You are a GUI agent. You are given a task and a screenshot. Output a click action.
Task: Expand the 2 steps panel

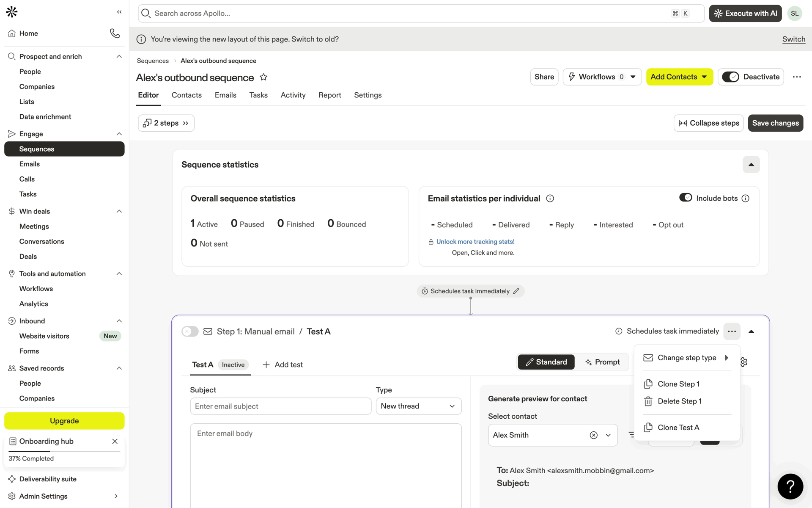tap(166, 123)
